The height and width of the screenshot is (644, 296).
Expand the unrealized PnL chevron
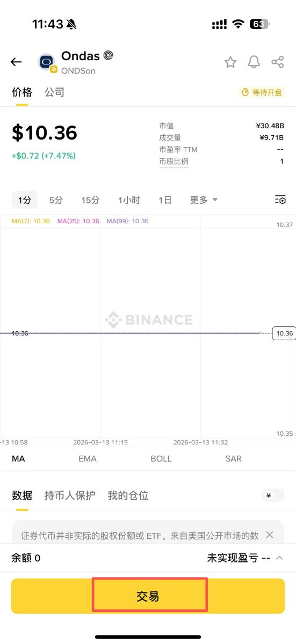point(279,558)
